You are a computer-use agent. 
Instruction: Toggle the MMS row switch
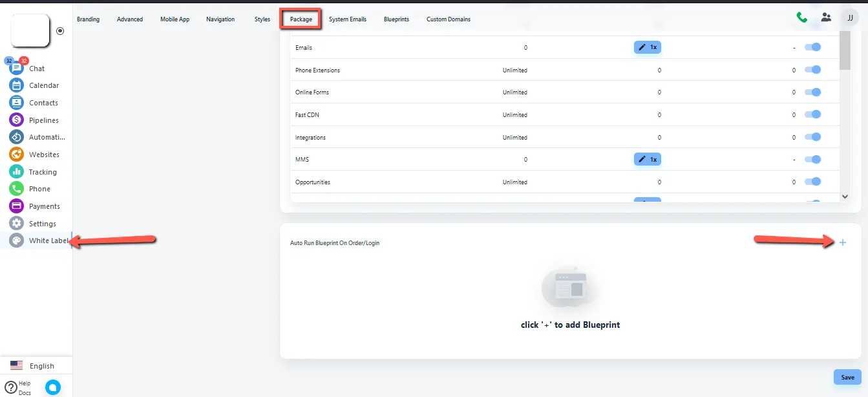click(x=812, y=159)
